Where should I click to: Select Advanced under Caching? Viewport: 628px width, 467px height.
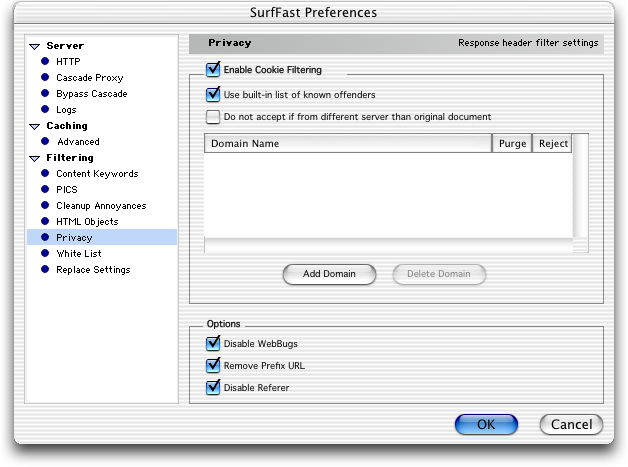(x=78, y=142)
